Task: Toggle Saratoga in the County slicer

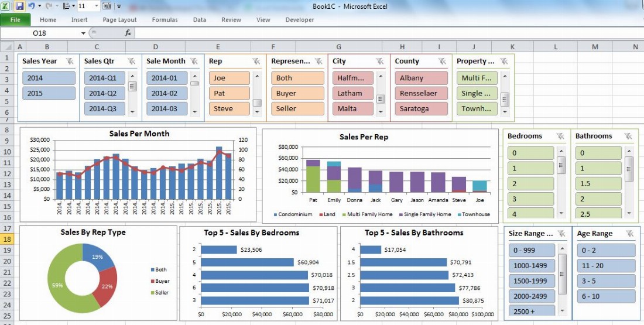Action: pos(422,108)
